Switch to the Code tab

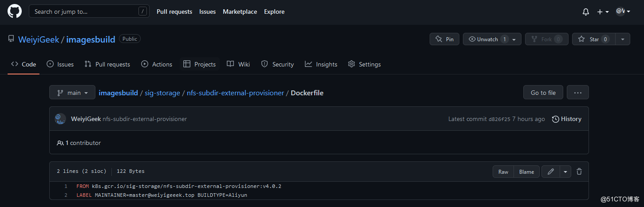(x=24, y=64)
